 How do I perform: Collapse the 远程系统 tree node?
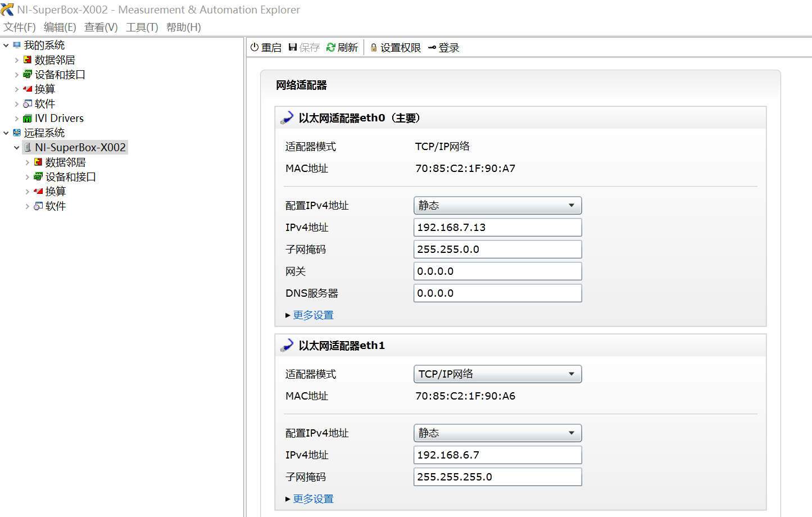point(6,133)
